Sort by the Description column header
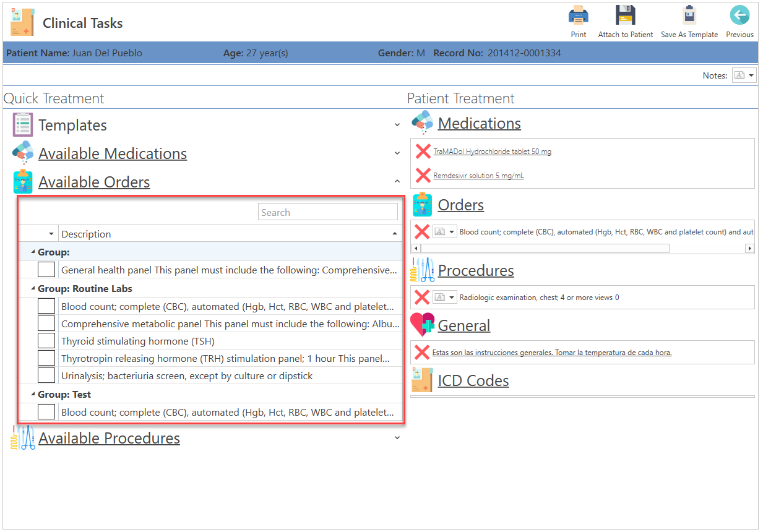Viewport: 763px width, 532px height. [230, 234]
